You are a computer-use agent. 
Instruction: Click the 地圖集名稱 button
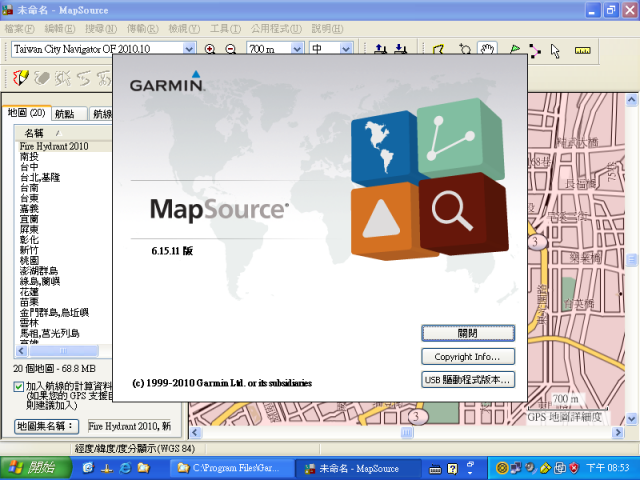[47, 427]
